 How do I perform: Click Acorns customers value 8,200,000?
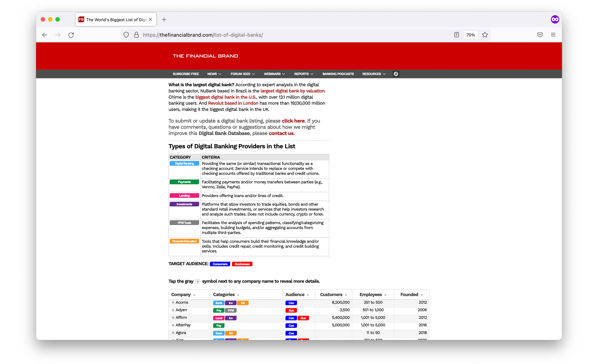point(341,302)
